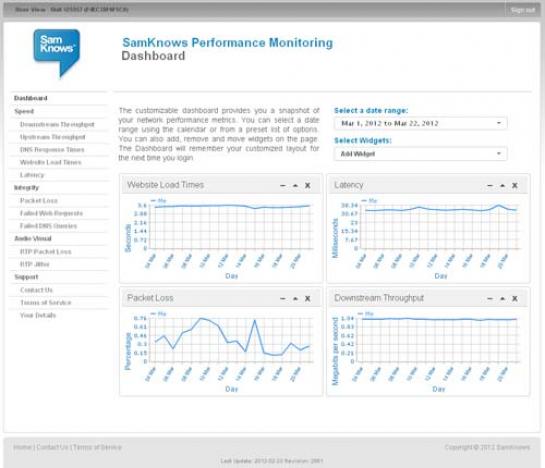
Task: Minimize the Downstream Throughput widget
Action: (490, 299)
